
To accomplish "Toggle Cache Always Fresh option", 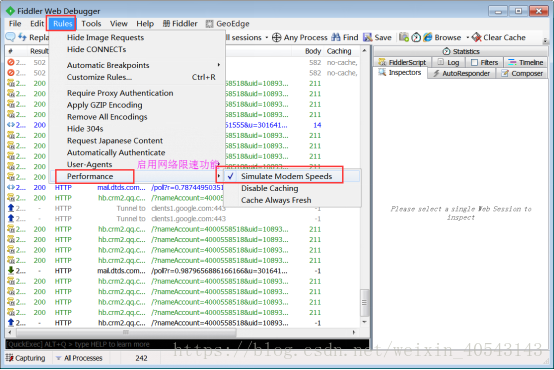I will coord(276,200).
